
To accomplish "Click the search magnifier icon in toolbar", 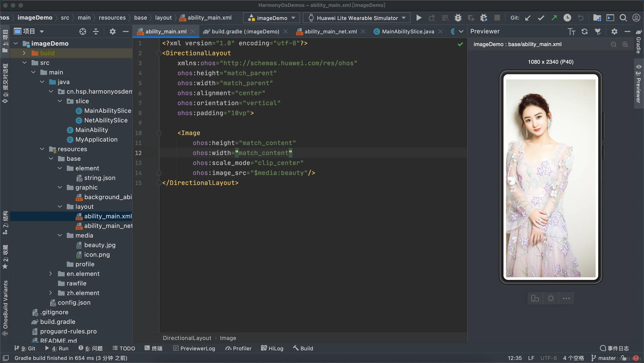I will click(623, 18).
